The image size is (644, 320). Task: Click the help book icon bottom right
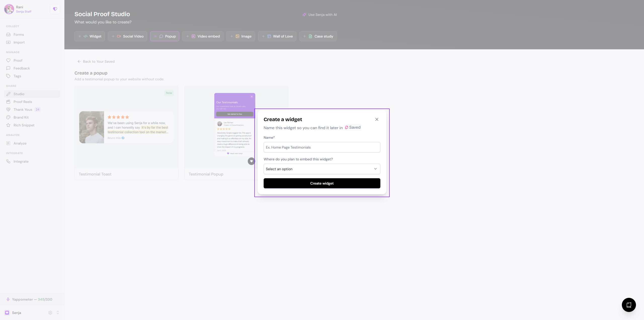629,305
